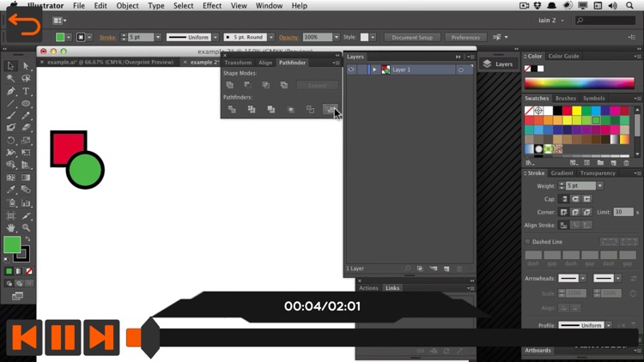Select the Magic Wand tool
Viewport: 644px width, 362px height.
(10, 78)
